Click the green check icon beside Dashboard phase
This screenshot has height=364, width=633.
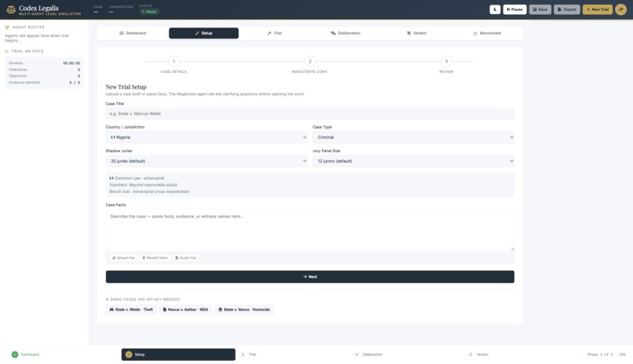tap(15, 355)
